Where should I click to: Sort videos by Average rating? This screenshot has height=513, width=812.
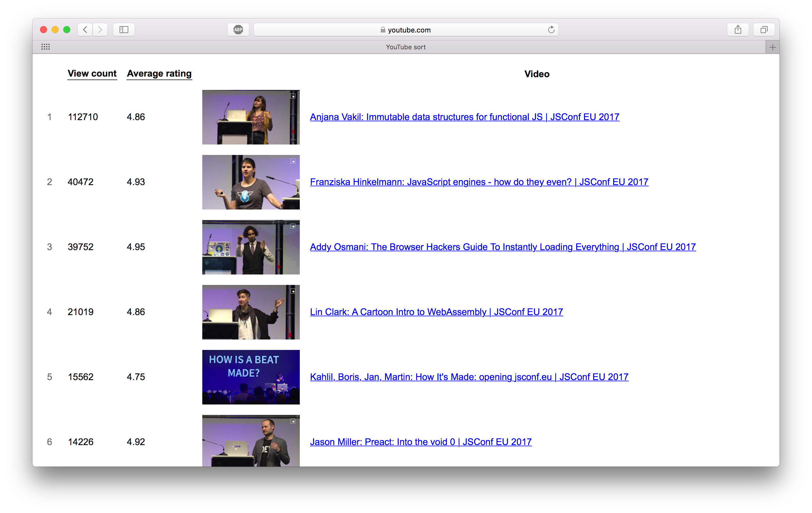pyautogui.click(x=159, y=73)
